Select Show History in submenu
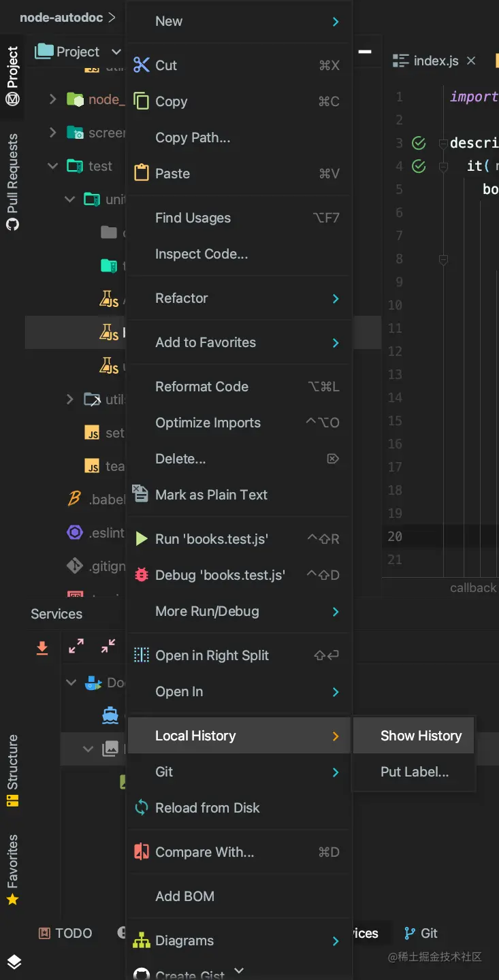 tap(421, 736)
